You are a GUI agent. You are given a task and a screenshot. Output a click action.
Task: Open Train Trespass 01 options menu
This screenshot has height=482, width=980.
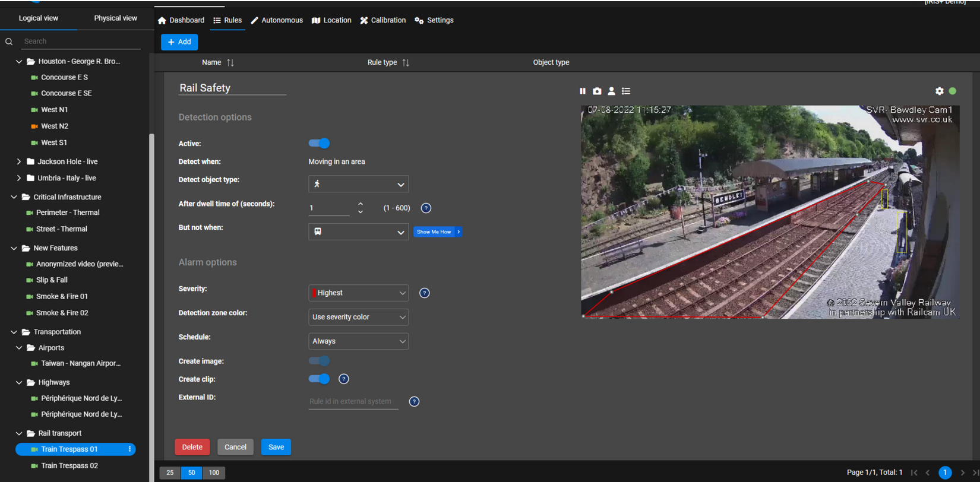(129, 449)
